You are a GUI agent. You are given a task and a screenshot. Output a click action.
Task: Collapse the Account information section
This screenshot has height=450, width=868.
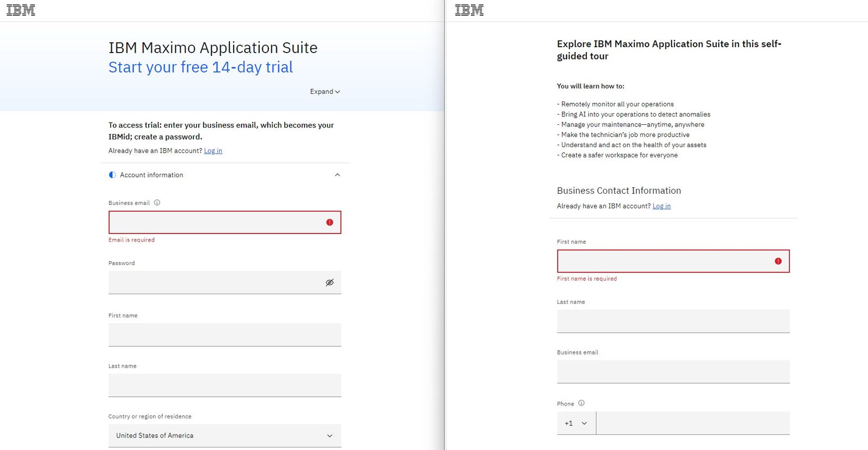pos(337,175)
